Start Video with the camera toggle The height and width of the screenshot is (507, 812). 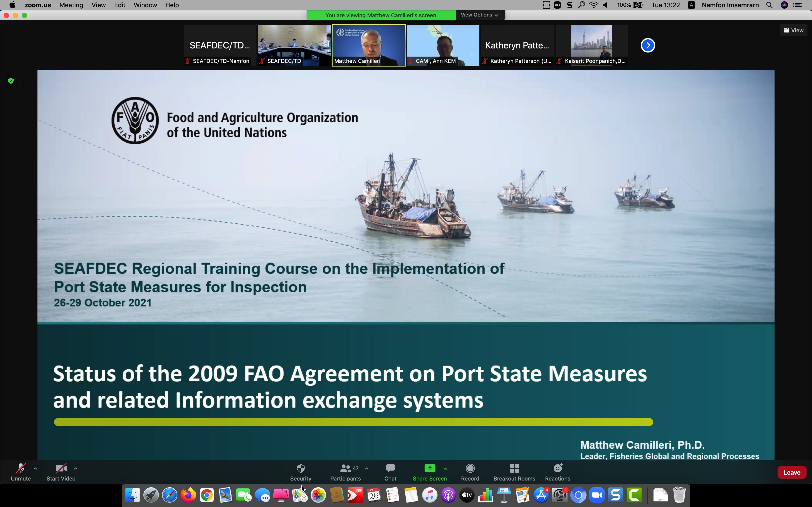[61, 469]
